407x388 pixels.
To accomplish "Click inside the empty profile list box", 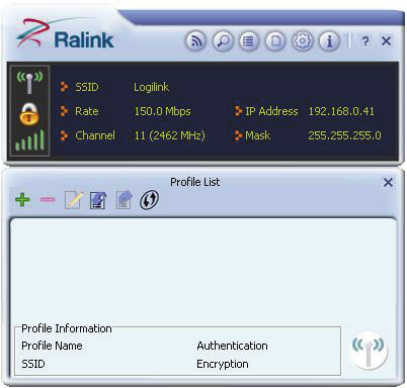I will click(x=203, y=270).
